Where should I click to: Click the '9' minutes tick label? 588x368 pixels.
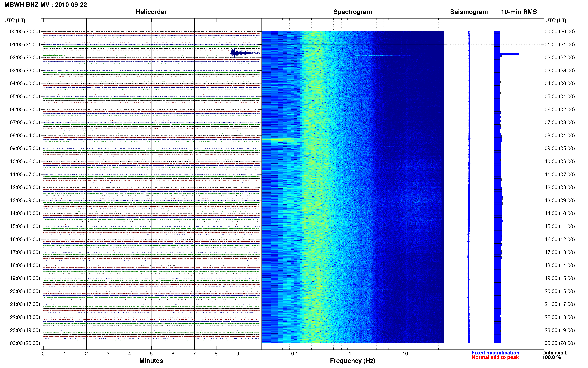point(238,354)
